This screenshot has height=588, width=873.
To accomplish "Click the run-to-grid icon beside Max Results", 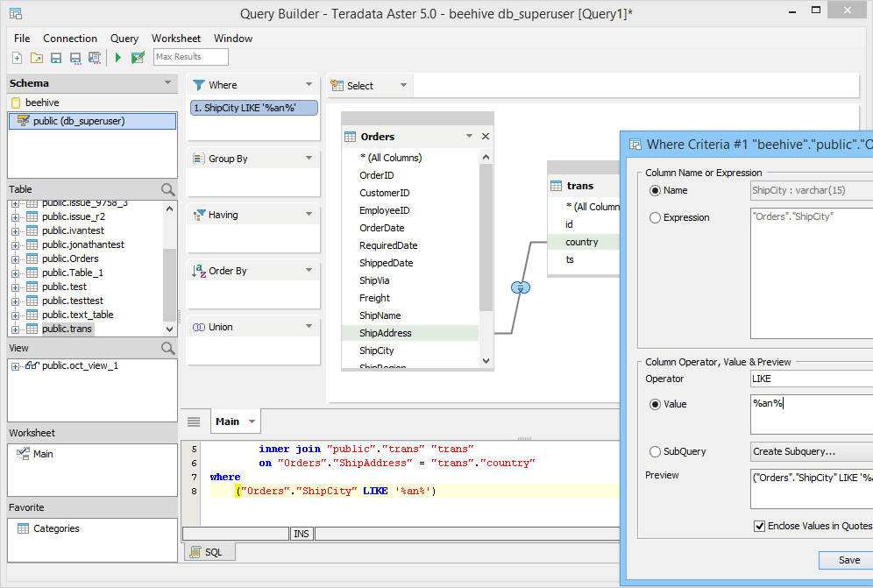I will click(138, 57).
